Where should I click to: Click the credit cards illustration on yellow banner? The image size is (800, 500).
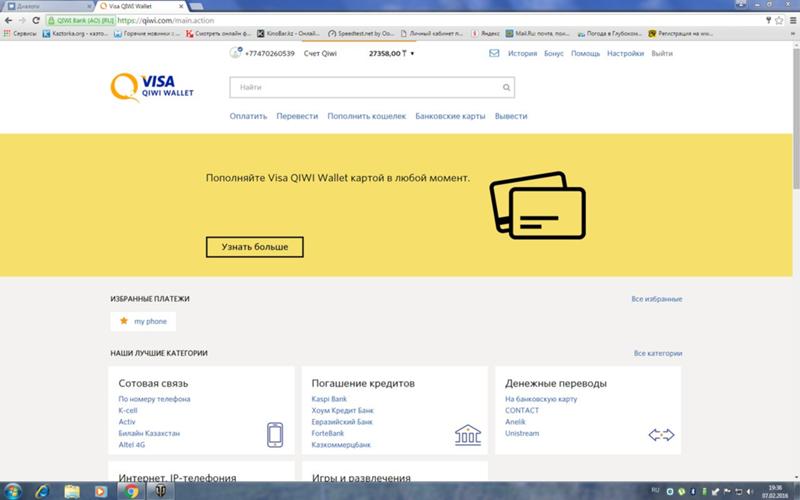[537, 205]
